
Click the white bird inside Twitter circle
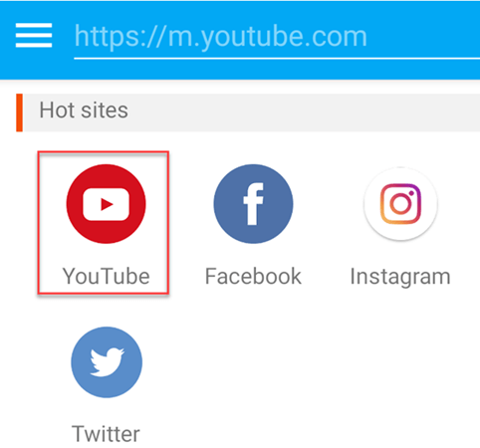[x=108, y=362]
